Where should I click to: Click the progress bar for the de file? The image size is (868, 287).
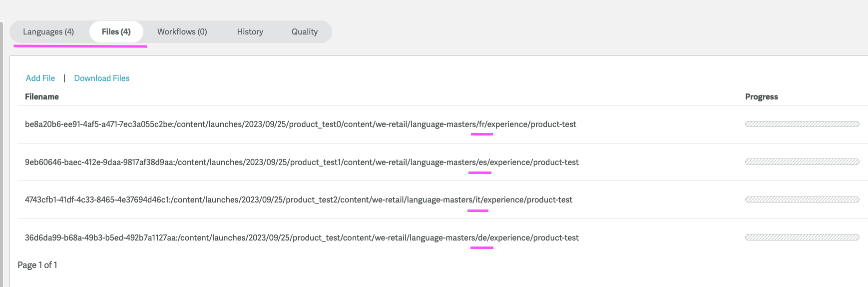[802, 237]
